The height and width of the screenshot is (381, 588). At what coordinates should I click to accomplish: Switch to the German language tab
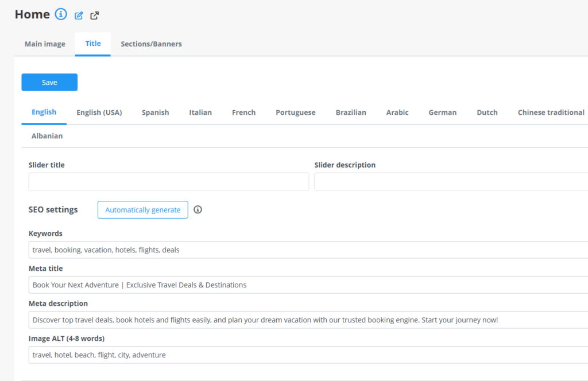click(442, 112)
